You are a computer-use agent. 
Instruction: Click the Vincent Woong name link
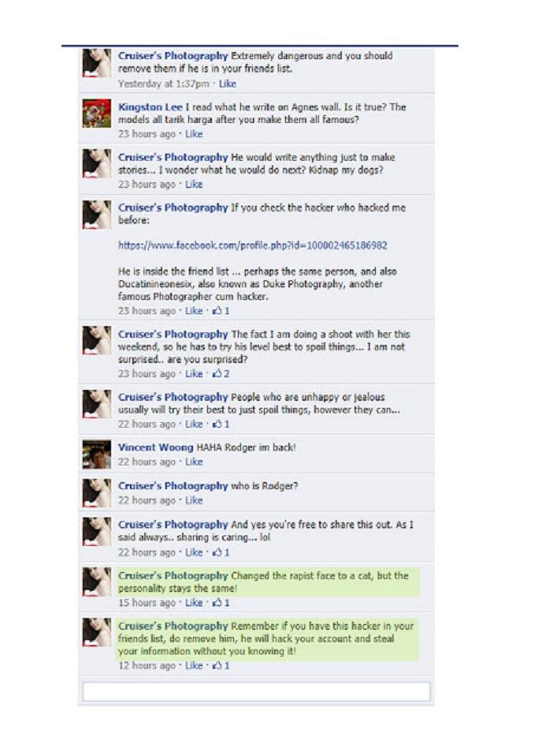(156, 447)
